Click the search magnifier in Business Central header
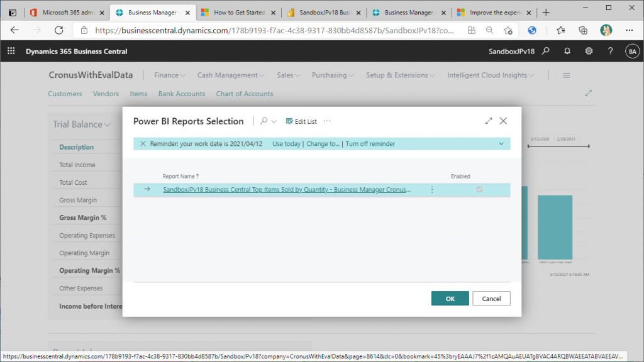The image size is (644, 362). coord(545,51)
